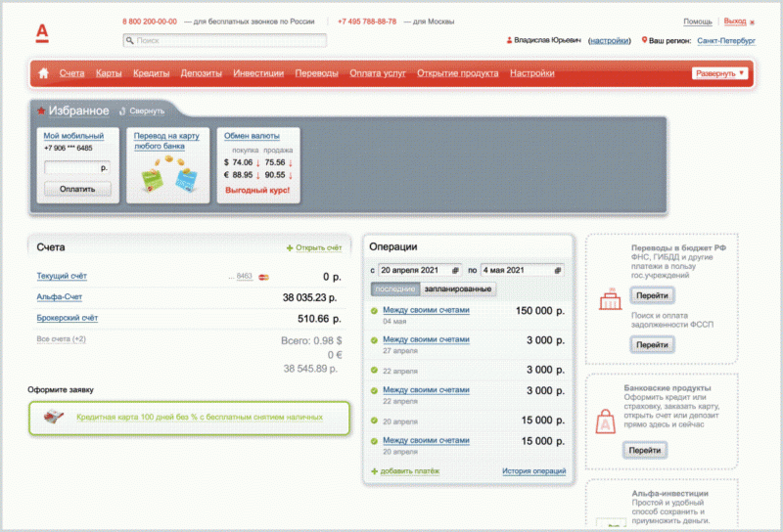Expand 'Все счета (+2)' accounts list
Viewport: 783px width, 532px height.
[x=61, y=339]
